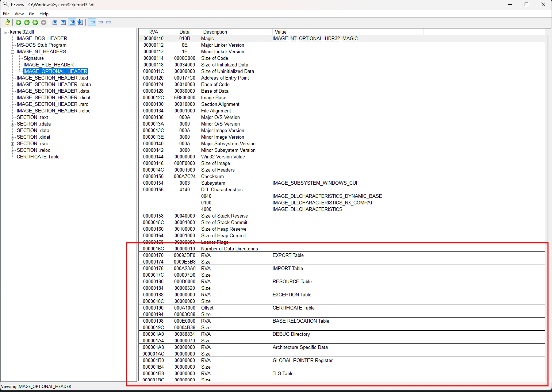The width and height of the screenshot is (552, 392).
Task: Click the green down arrow icon
Action: point(27,22)
